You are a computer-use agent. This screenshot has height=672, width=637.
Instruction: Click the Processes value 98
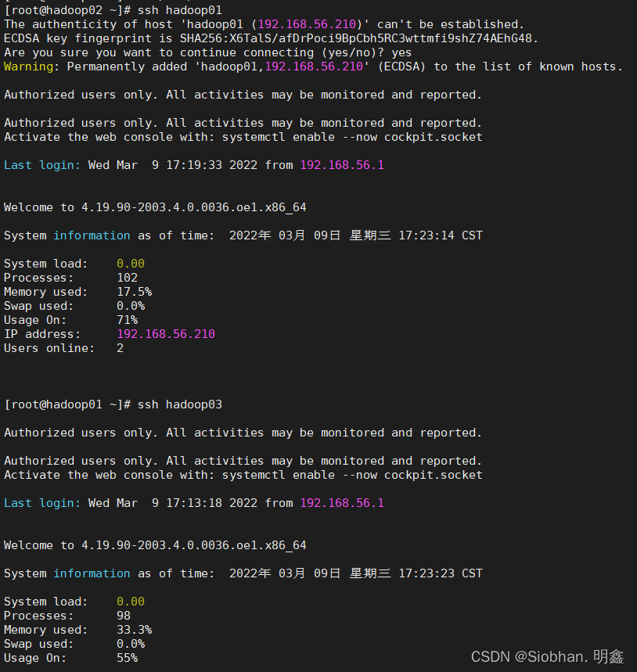[x=124, y=616]
